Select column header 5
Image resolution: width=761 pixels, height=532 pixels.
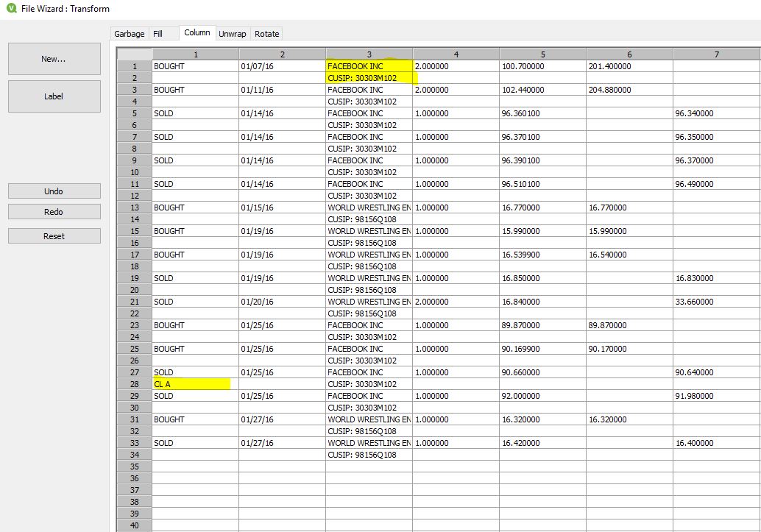543,54
